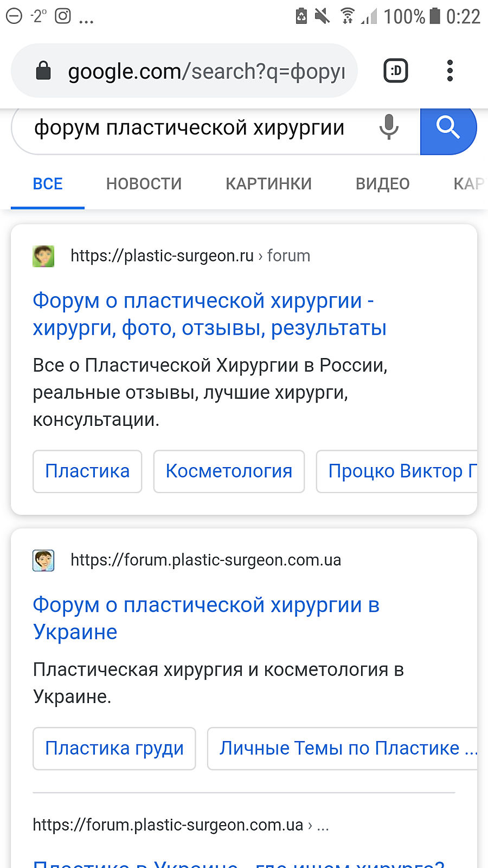This screenshot has width=488, height=868.
Task: Tap the forum.plastic-surgeon.com.ua favicon
Action: (x=43, y=560)
